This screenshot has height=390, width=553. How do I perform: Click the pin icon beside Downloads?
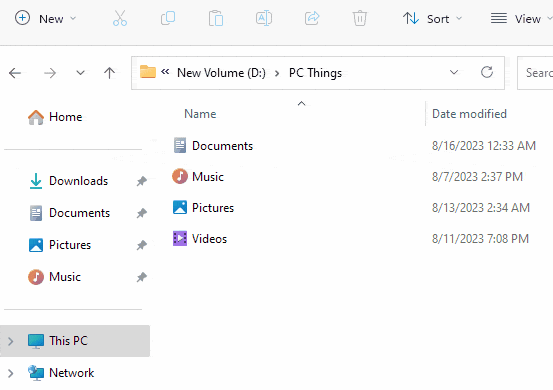[142, 181]
